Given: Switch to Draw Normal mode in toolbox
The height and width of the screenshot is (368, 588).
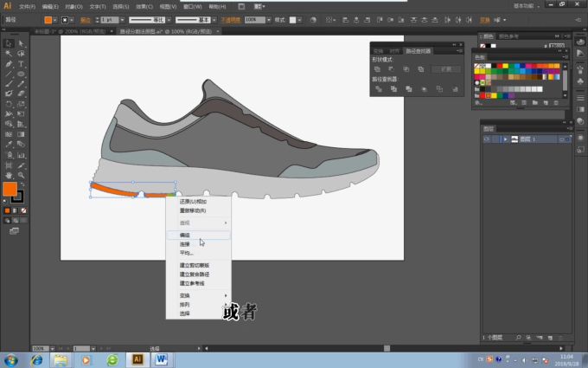Looking at the screenshot, I should (x=7, y=221).
